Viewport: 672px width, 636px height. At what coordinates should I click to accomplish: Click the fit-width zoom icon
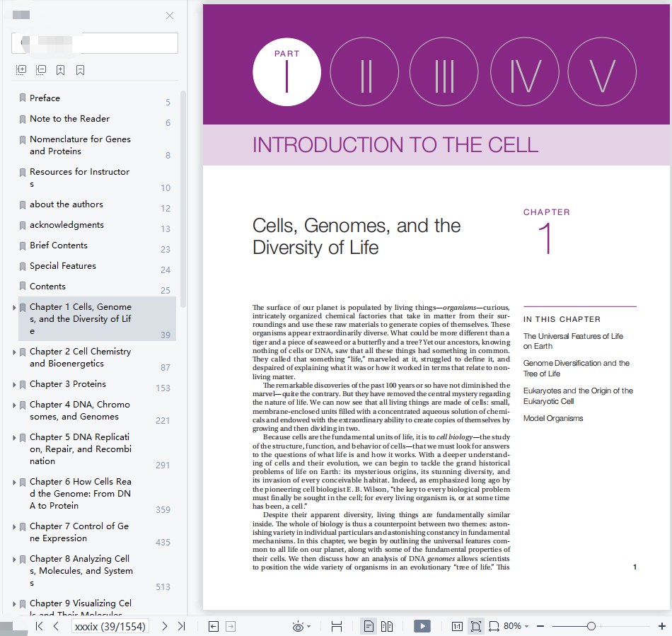click(x=494, y=627)
